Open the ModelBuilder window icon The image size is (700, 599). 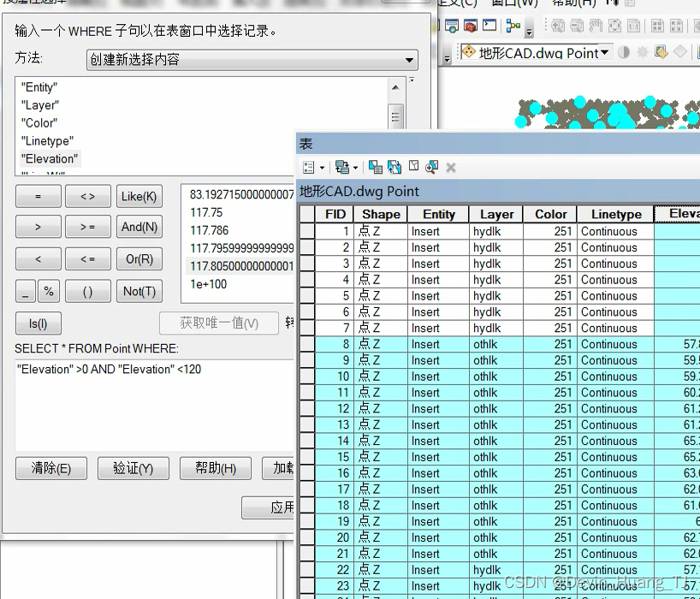(x=513, y=26)
